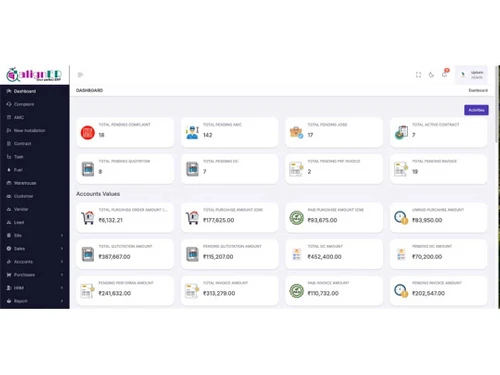Click the Total Invoice Amount icon
The height and width of the screenshot is (375, 500).
pos(192,291)
